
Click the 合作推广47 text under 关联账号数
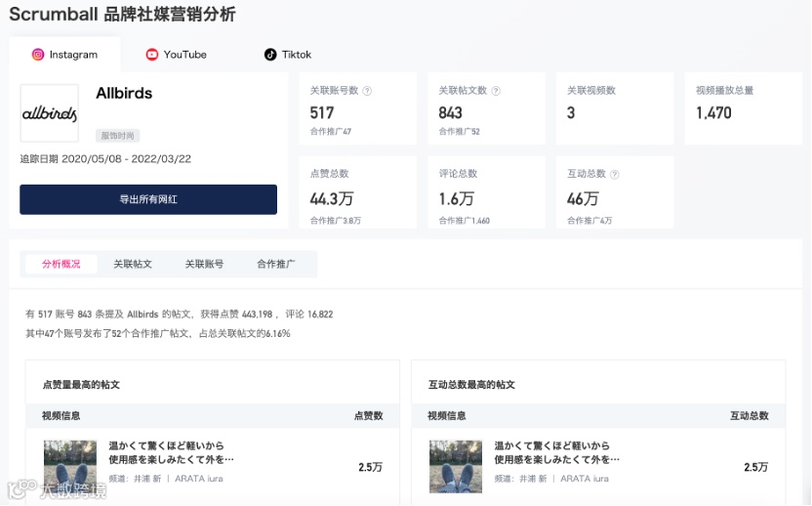point(331,132)
